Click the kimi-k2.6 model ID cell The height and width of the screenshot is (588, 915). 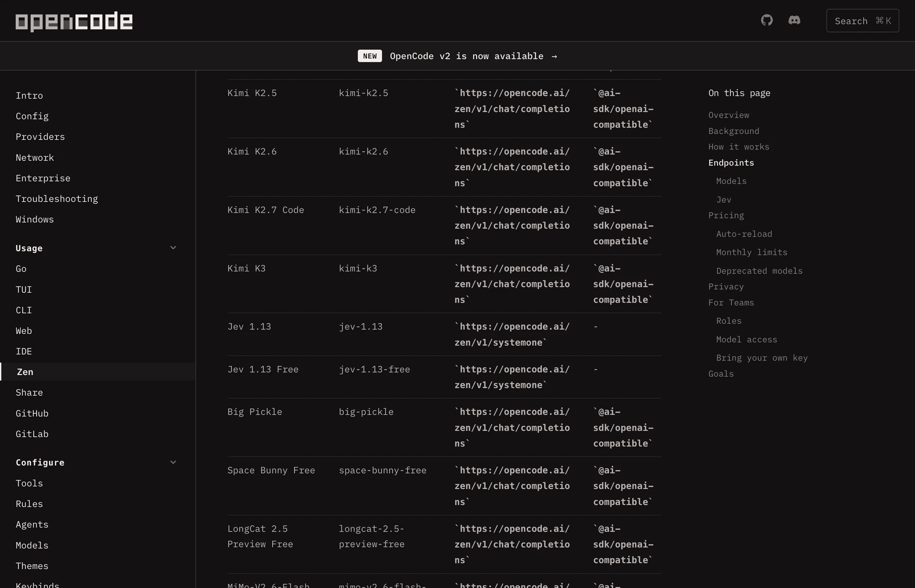pyautogui.click(x=363, y=152)
